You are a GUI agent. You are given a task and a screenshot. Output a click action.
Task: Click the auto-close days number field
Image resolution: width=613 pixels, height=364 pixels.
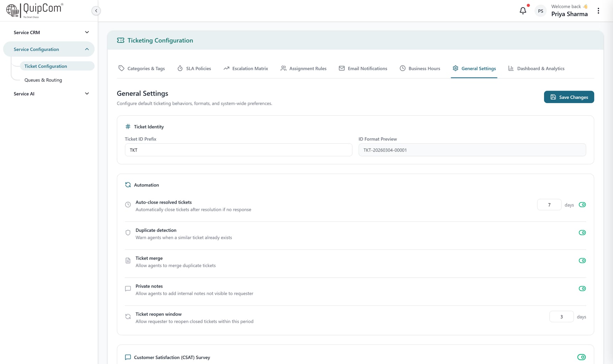pyautogui.click(x=549, y=205)
